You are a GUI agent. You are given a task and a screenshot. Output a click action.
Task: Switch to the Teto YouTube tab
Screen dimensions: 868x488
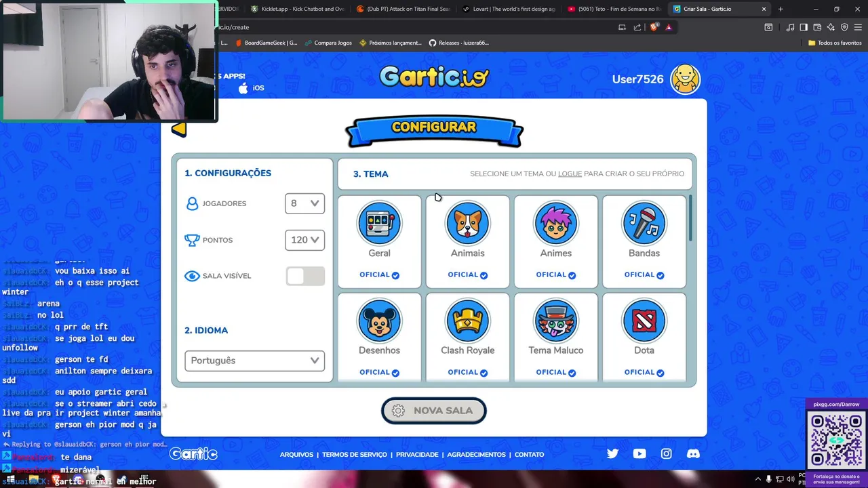click(x=614, y=9)
